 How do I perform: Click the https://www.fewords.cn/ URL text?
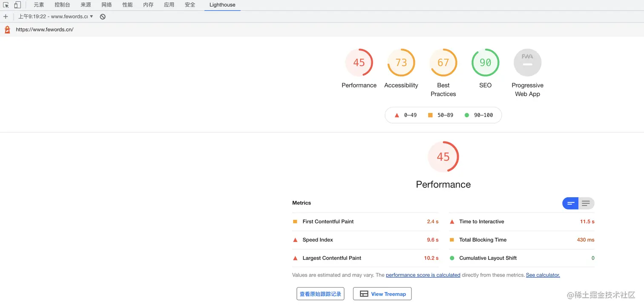click(45, 30)
